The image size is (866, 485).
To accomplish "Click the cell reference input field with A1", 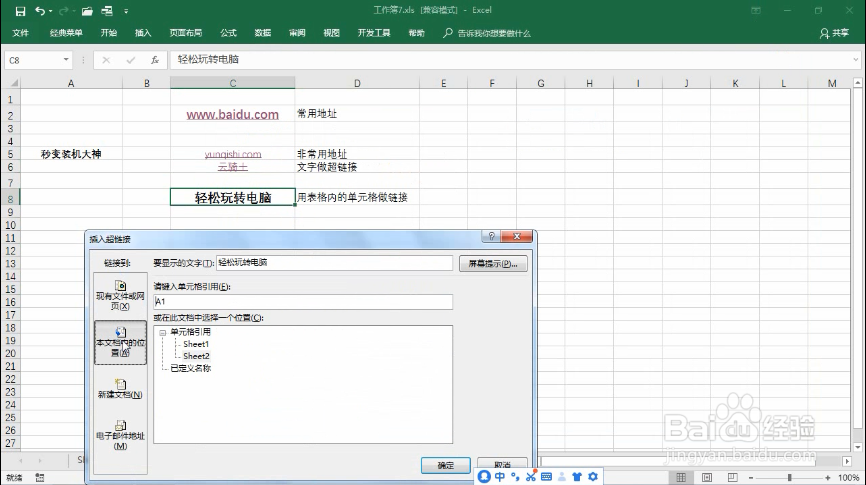I will click(303, 302).
